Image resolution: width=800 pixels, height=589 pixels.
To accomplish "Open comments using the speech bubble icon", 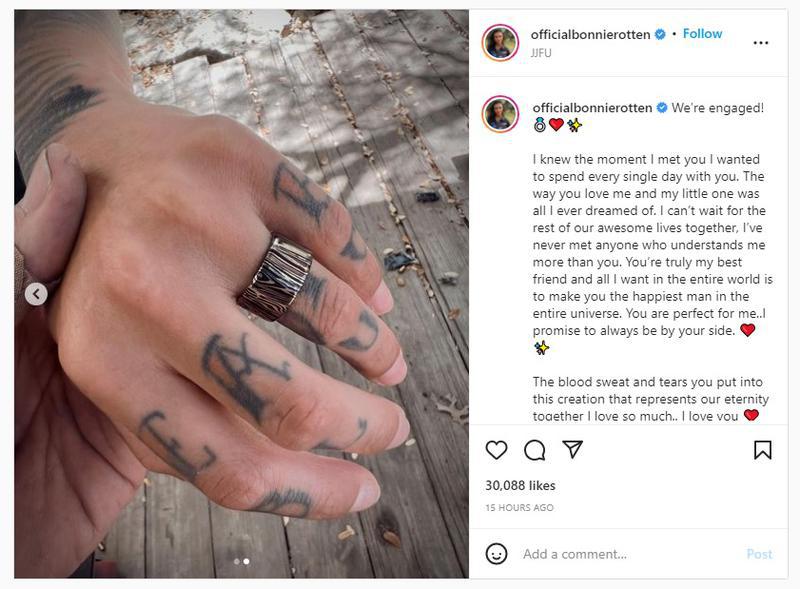I will point(534,450).
